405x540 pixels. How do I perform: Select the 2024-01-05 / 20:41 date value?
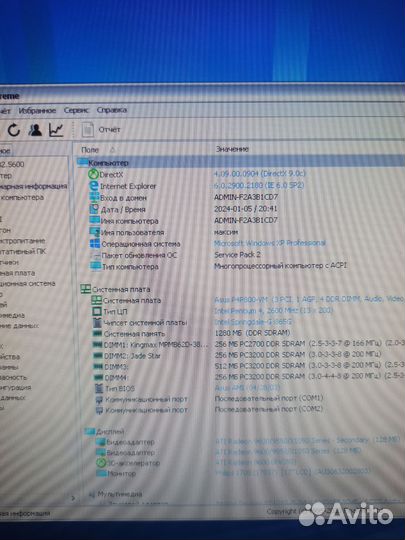[246, 209]
